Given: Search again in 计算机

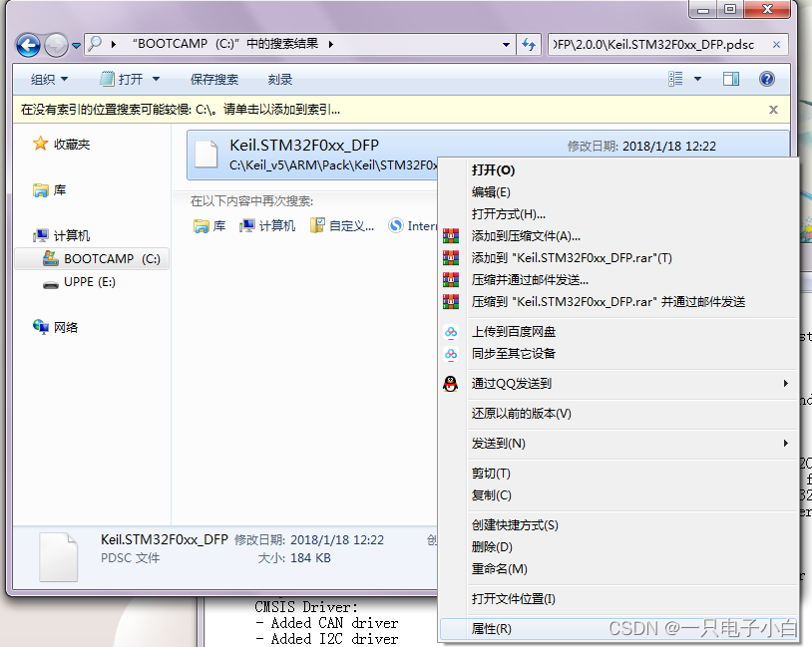Looking at the screenshot, I should point(267,225).
